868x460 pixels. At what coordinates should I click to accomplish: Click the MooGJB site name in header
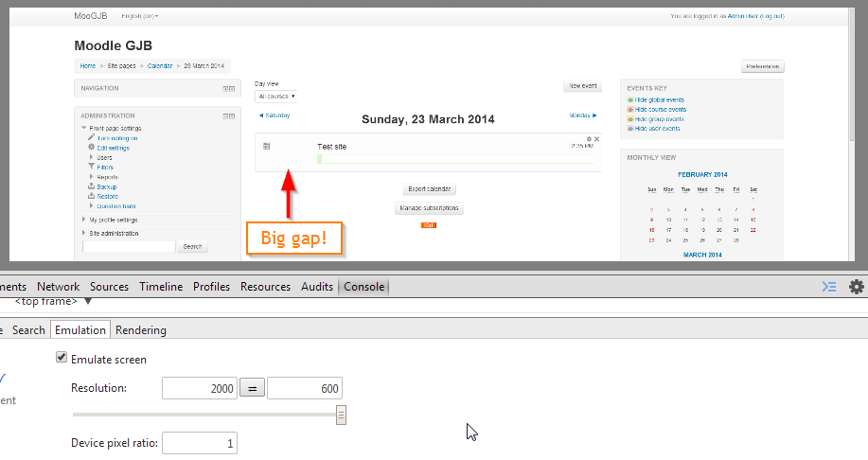pyautogui.click(x=90, y=16)
